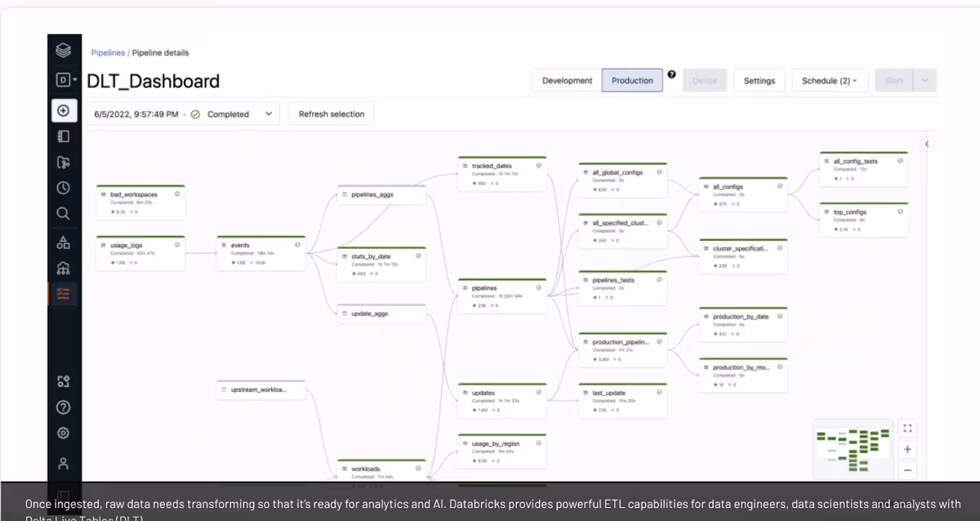
Task: Open the Schedule (2) dropdown
Action: [x=830, y=80]
